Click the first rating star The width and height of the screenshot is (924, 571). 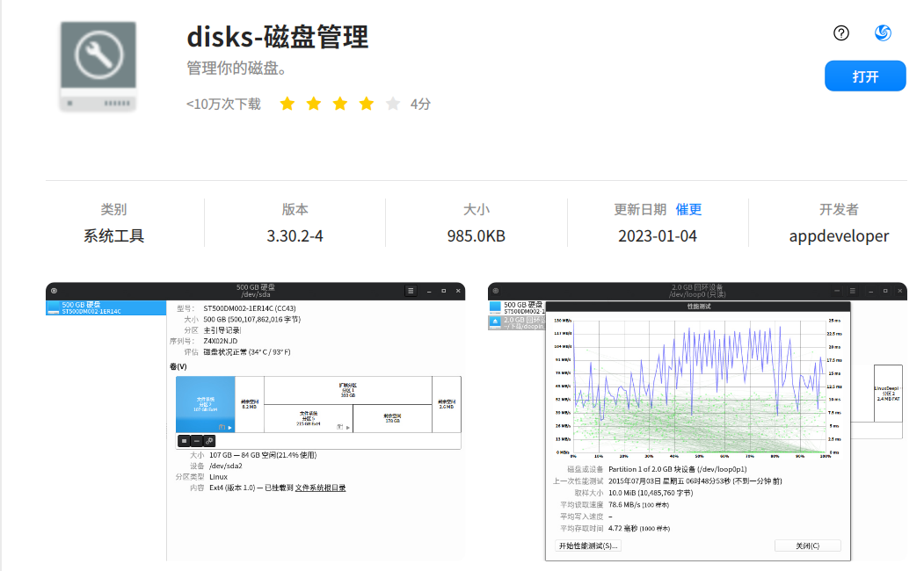coord(287,105)
